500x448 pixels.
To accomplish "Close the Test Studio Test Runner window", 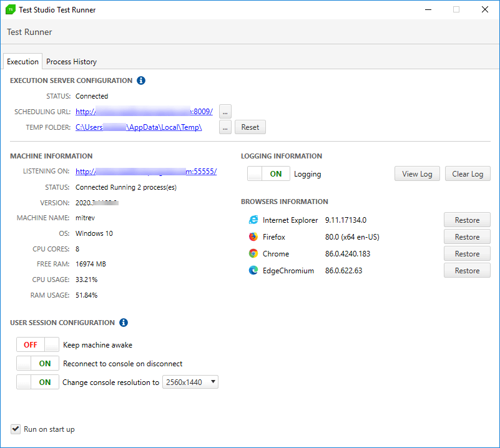I will [x=484, y=9].
